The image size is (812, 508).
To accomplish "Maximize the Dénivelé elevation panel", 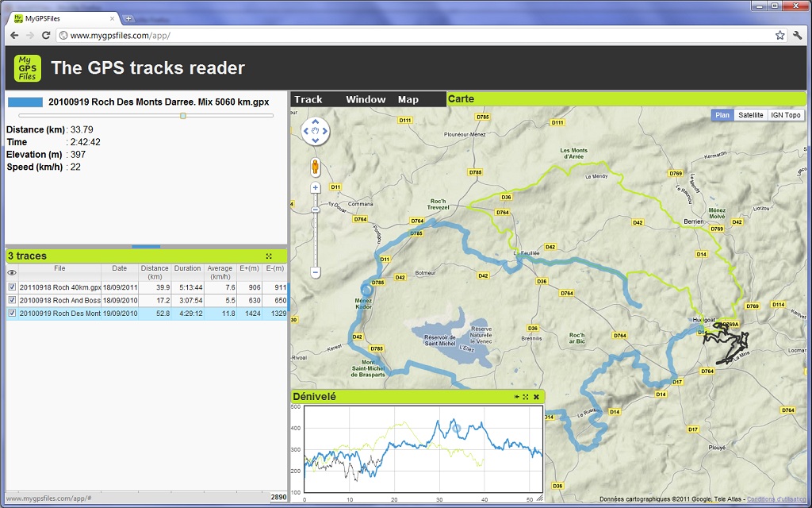I will point(526,397).
